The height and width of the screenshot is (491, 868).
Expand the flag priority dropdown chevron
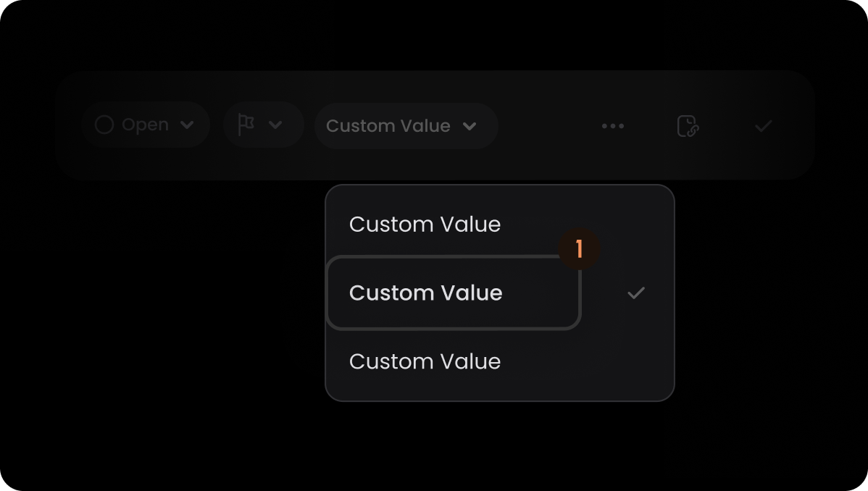275,125
